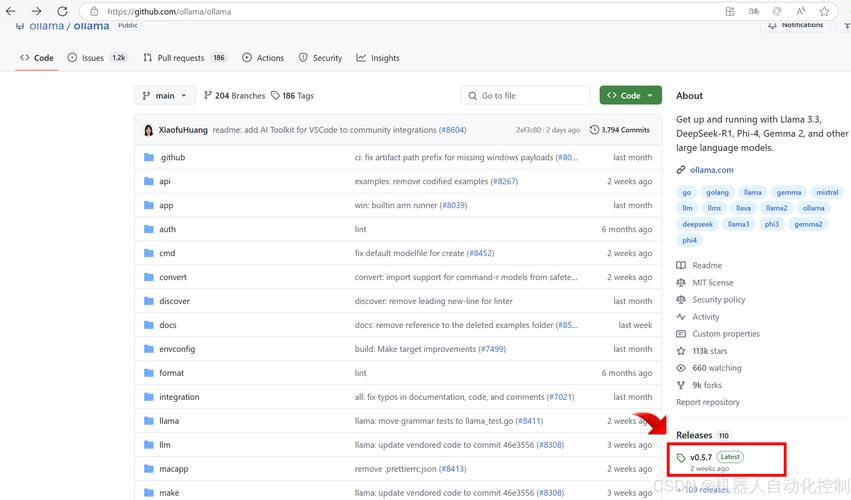Click the golang topic tag

717,192
